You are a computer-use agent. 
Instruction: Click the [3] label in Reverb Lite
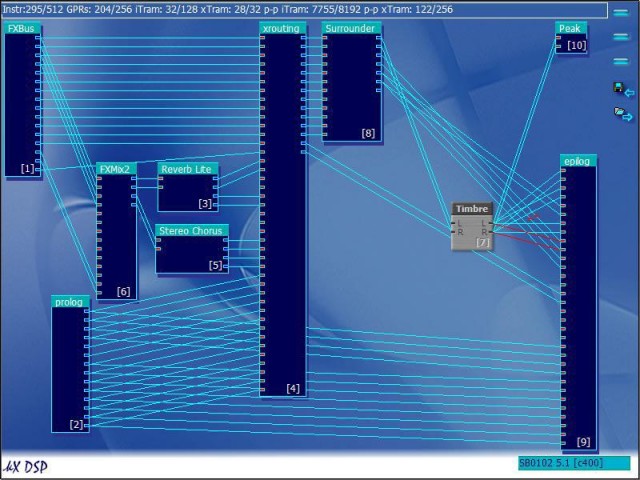pyautogui.click(x=205, y=203)
